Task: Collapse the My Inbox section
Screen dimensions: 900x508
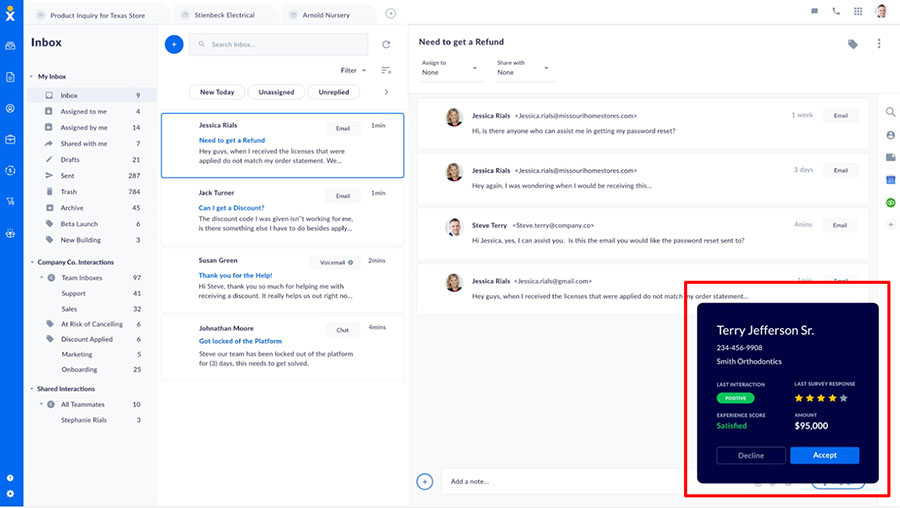Action: (32, 76)
